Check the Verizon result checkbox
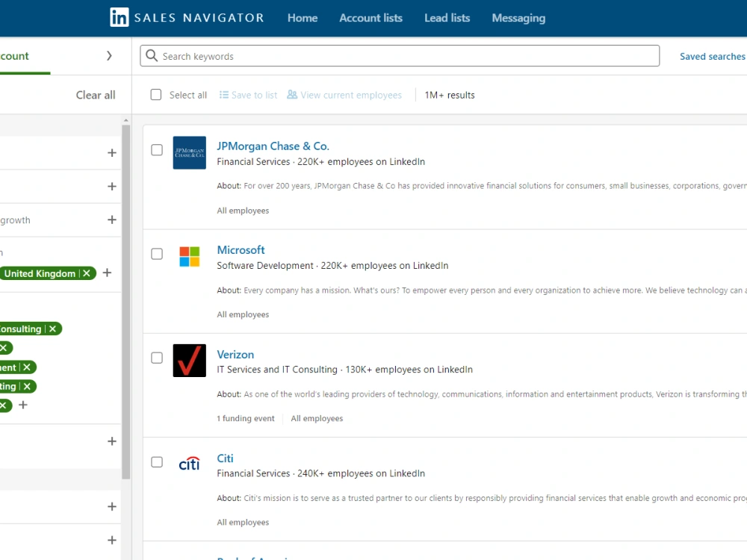Image resolution: width=747 pixels, height=560 pixels. [x=157, y=358]
